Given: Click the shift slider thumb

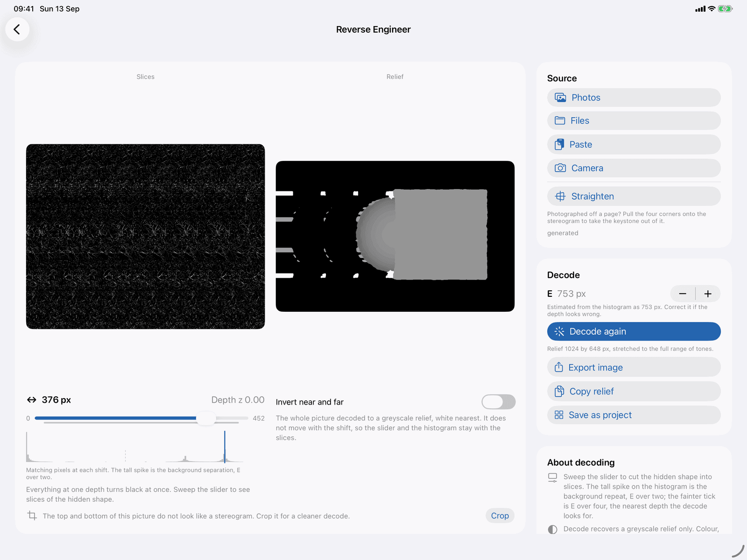Looking at the screenshot, I should (x=206, y=418).
